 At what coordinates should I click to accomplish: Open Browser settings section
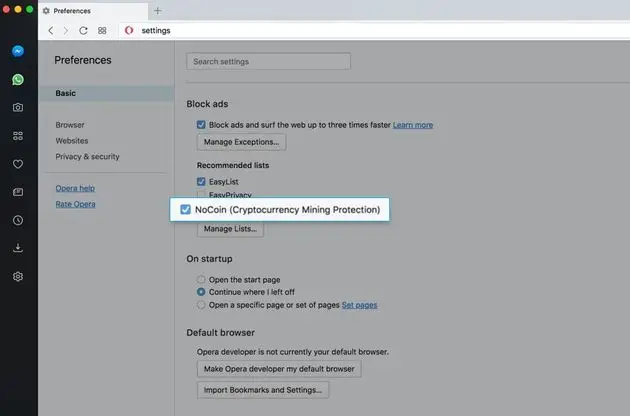pyautogui.click(x=70, y=125)
